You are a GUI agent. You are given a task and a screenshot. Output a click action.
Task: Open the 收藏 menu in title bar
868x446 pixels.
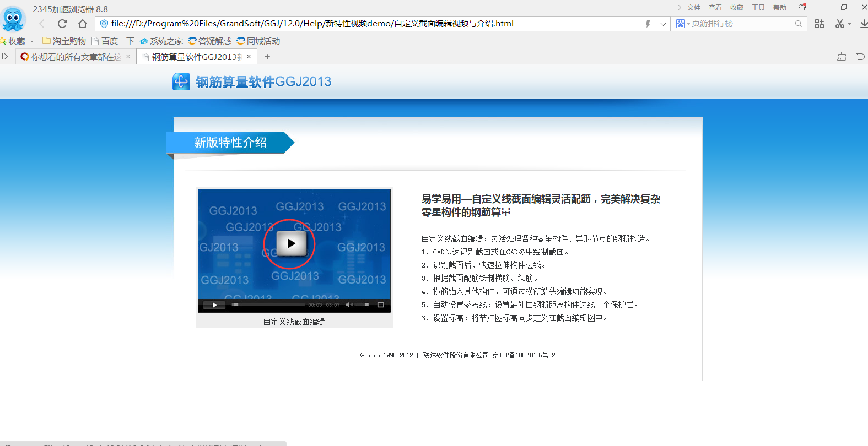(737, 8)
